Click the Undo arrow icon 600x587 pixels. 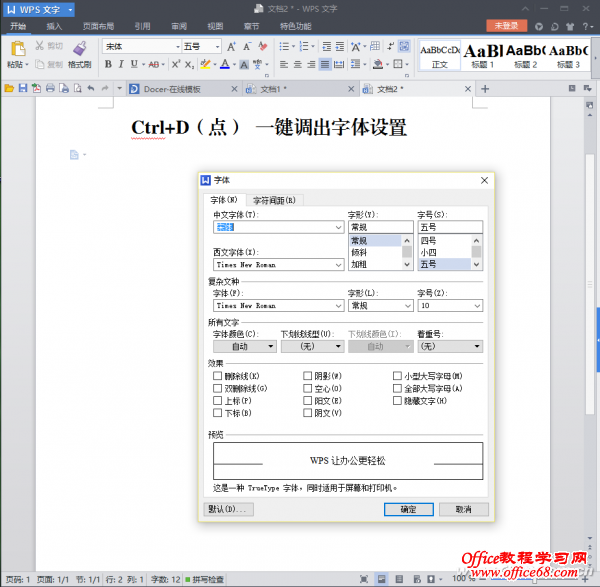(x=91, y=89)
